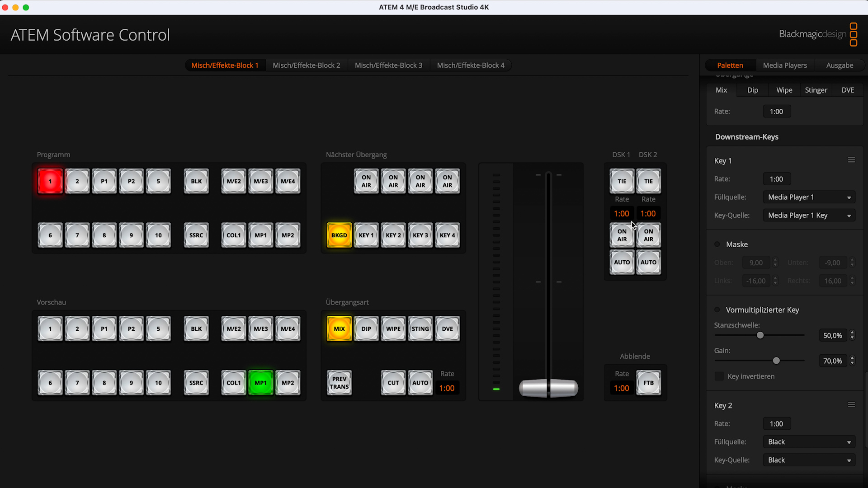Click PREV TRANS button
The width and height of the screenshot is (868, 488).
339,383
